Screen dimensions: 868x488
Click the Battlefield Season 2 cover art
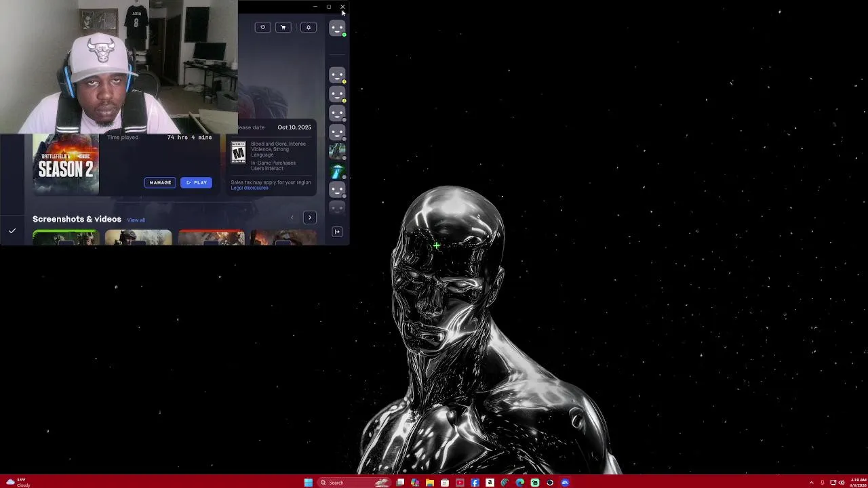pos(65,165)
